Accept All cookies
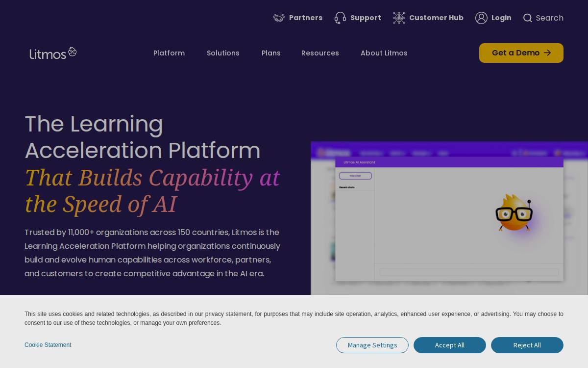The width and height of the screenshot is (588, 368). point(450,345)
